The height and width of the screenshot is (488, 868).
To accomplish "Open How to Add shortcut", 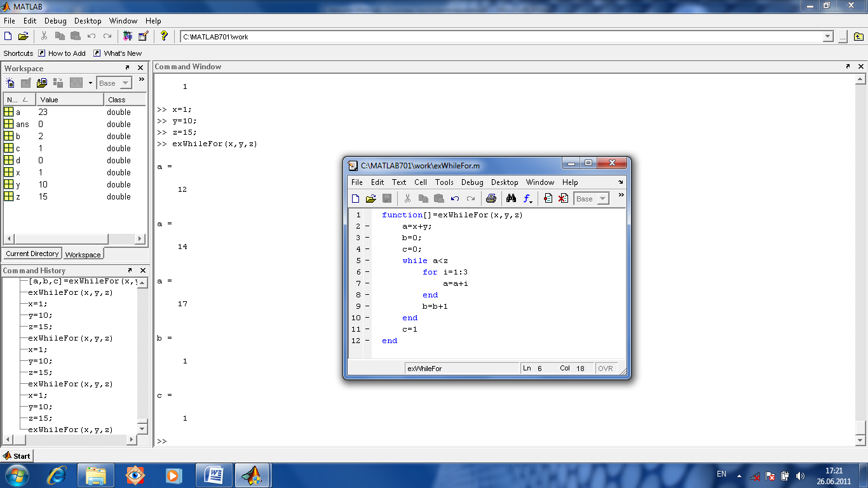I will (x=62, y=53).
